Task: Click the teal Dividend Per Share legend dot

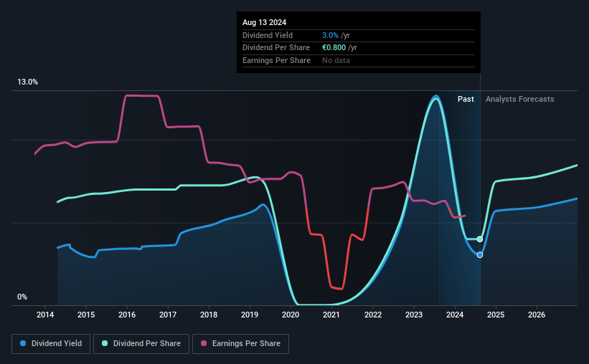Action: [105, 343]
